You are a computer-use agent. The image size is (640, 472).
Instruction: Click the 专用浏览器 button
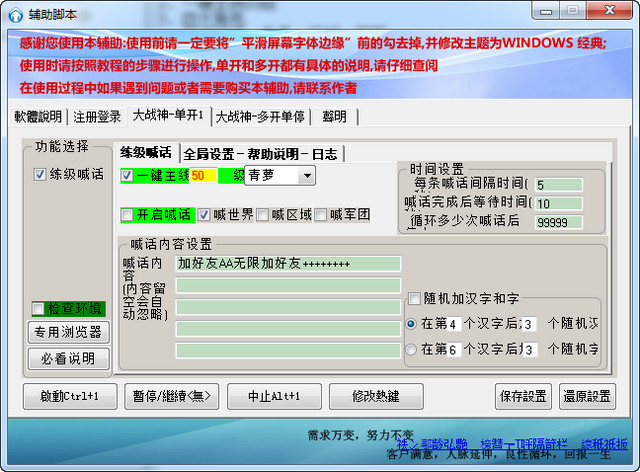[x=69, y=332]
